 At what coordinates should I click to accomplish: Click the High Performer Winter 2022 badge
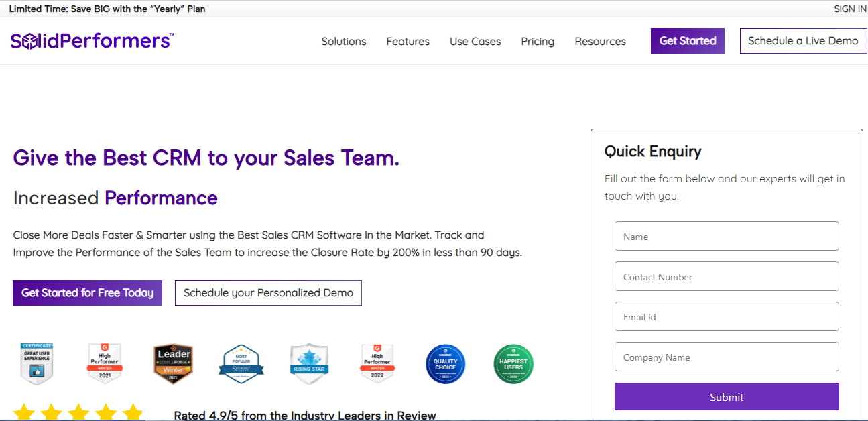377,363
